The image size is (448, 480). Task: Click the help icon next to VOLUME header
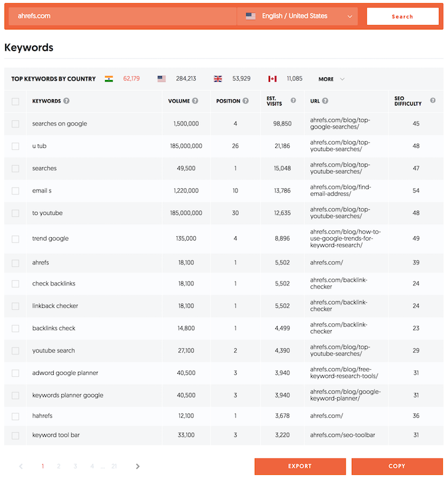[x=195, y=100]
